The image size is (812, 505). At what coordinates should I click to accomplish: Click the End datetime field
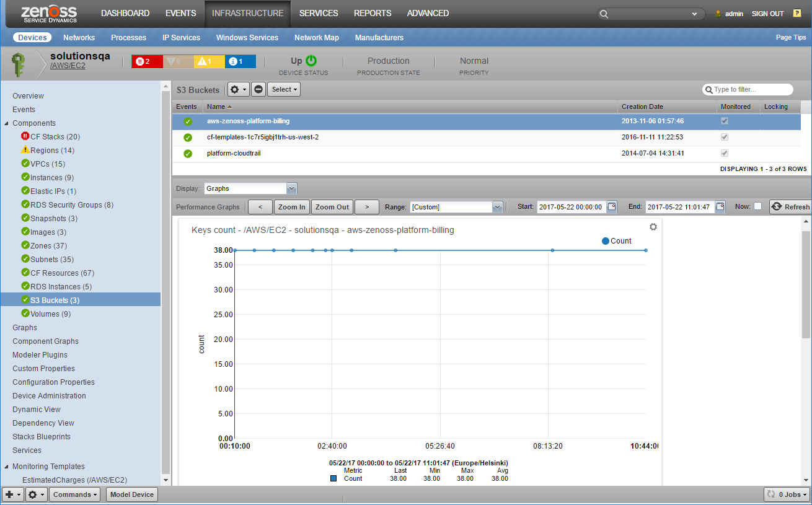point(680,207)
